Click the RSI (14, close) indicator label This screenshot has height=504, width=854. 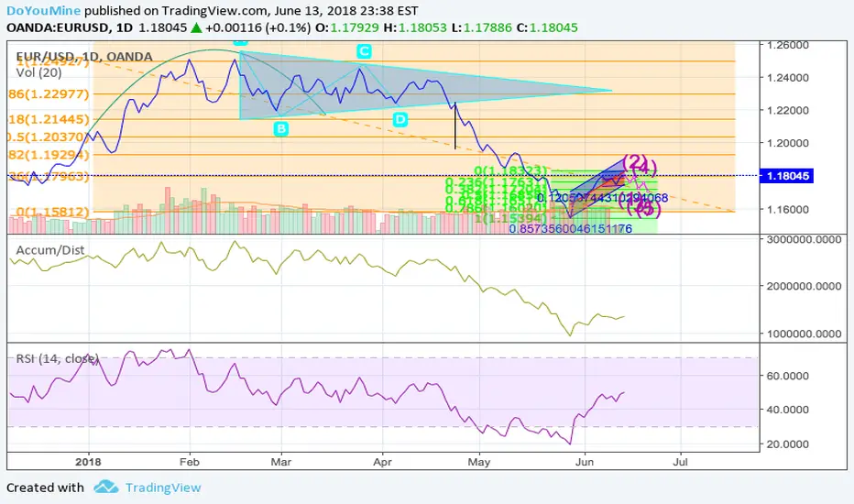(57, 358)
